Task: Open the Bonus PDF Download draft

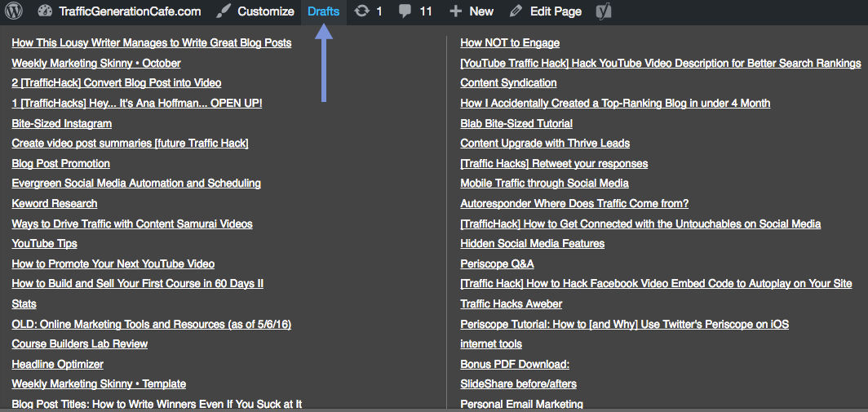Action: click(515, 364)
